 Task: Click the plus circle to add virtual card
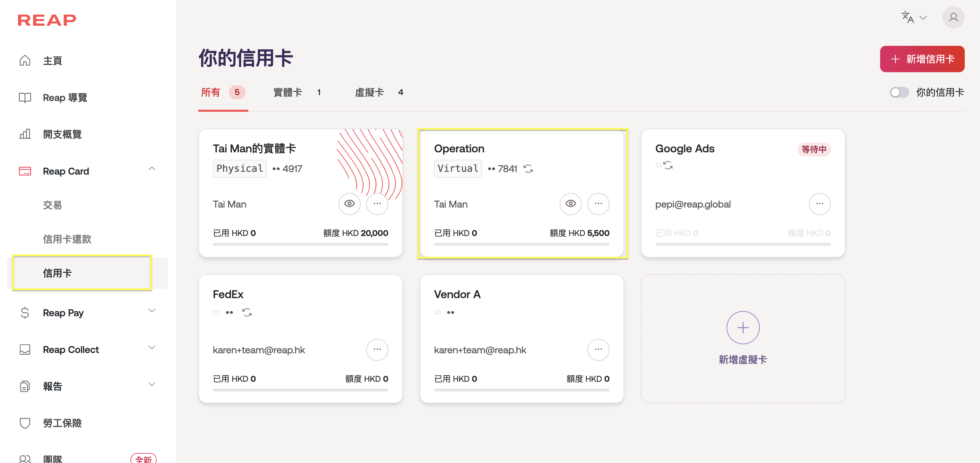pos(742,327)
